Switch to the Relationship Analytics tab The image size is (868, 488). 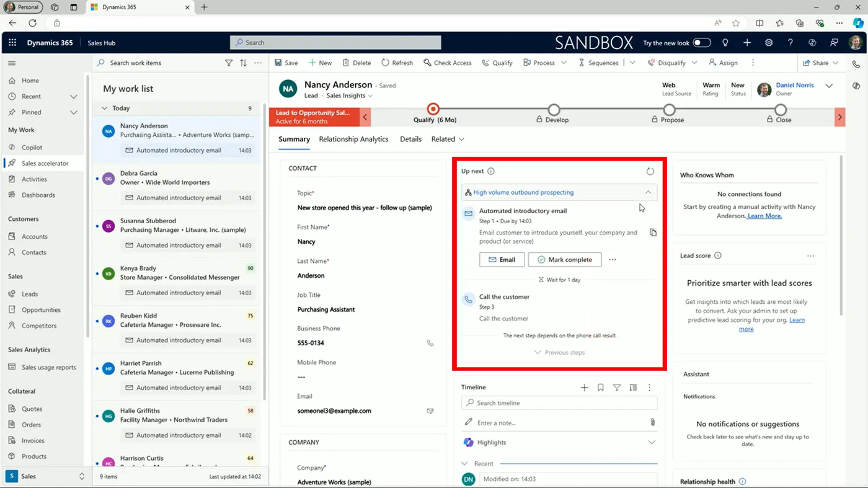(x=353, y=139)
